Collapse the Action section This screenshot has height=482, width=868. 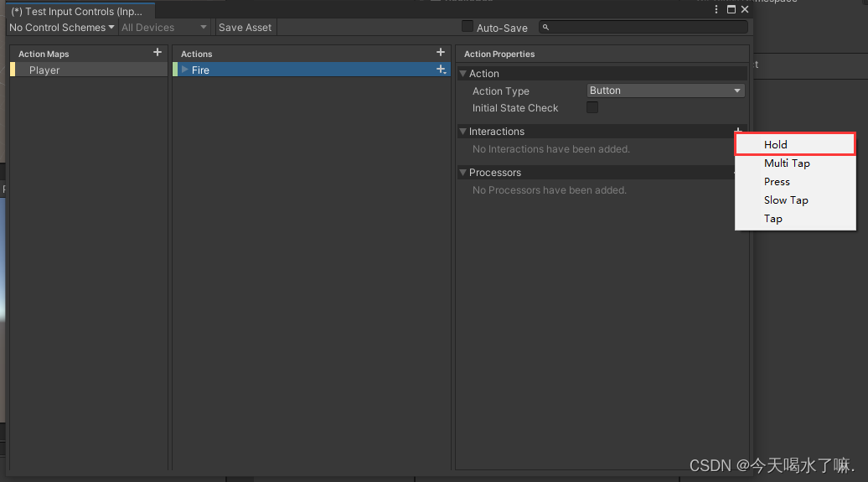point(462,73)
